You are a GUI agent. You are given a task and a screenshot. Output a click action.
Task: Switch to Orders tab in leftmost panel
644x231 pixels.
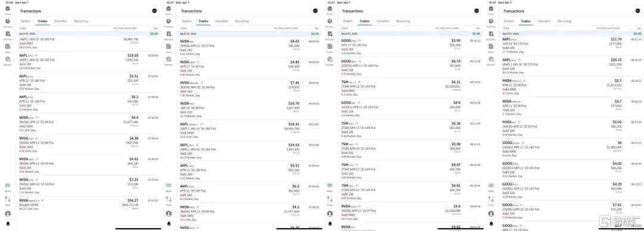[x=26, y=21]
